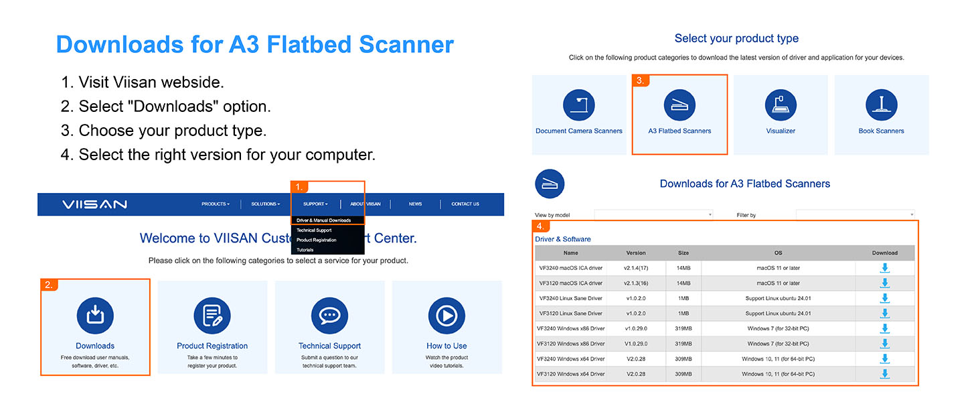Open the SUPPORT menu
This screenshot has height=402, width=980.
[x=315, y=204]
